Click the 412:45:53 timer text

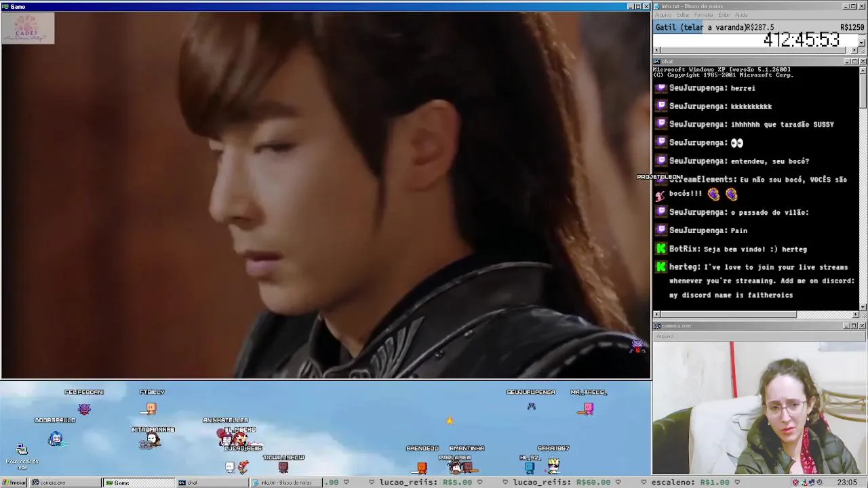coord(801,40)
